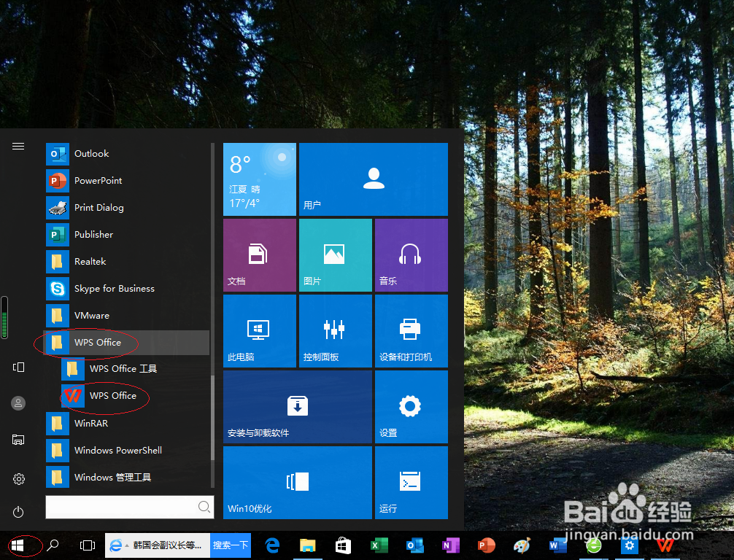This screenshot has width=734, height=560.
Task: Open the Start sidebar This PC icon
Action: coord(18,440)
